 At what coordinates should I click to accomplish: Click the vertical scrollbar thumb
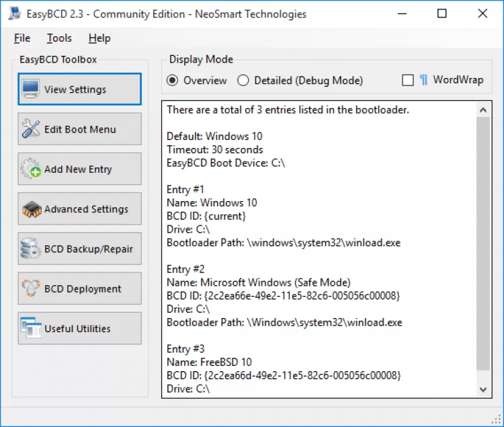point(484,242)
